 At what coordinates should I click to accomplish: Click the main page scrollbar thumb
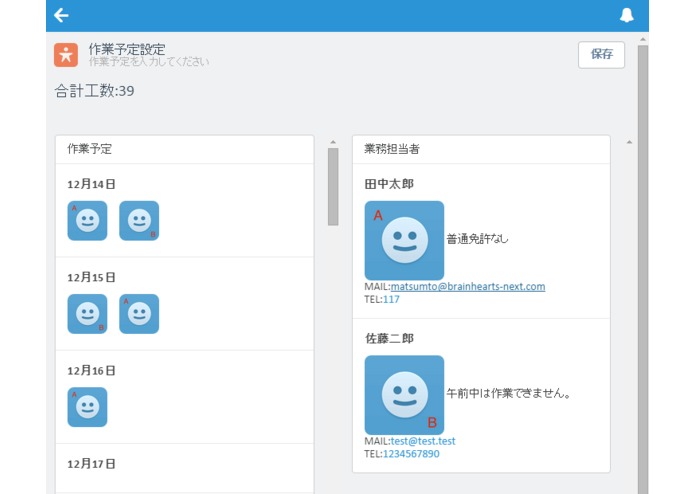click(x=643, y=269)
